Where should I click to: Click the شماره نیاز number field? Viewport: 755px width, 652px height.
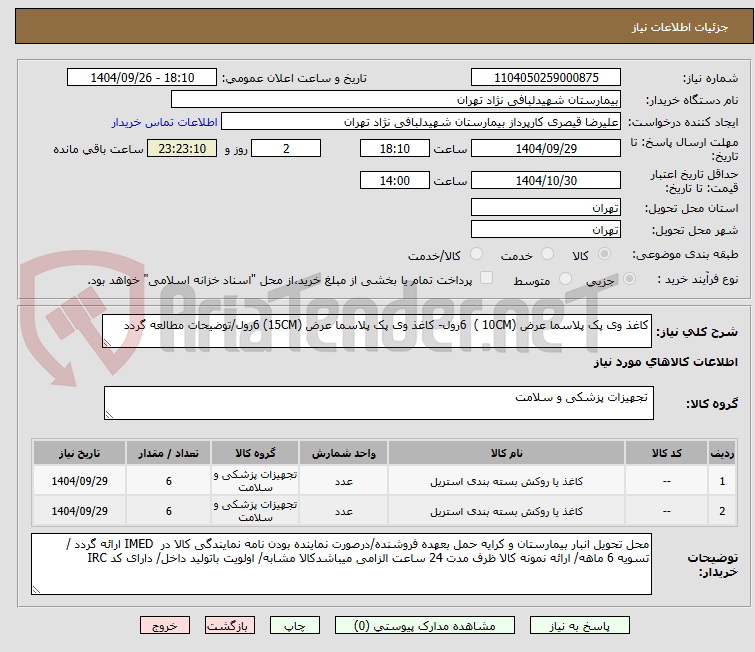pyautogui.click(x=545, y=78)
